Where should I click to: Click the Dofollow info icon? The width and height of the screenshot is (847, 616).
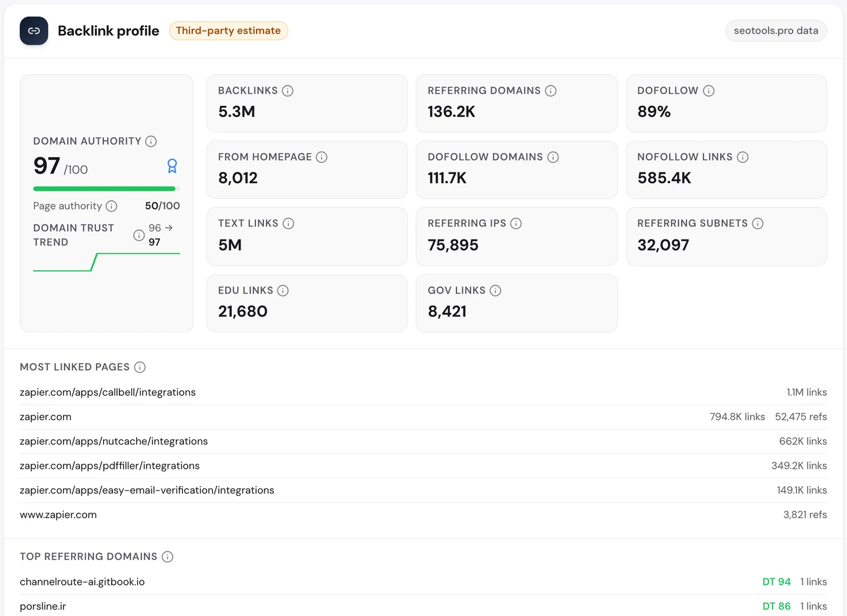pos(709,91)
